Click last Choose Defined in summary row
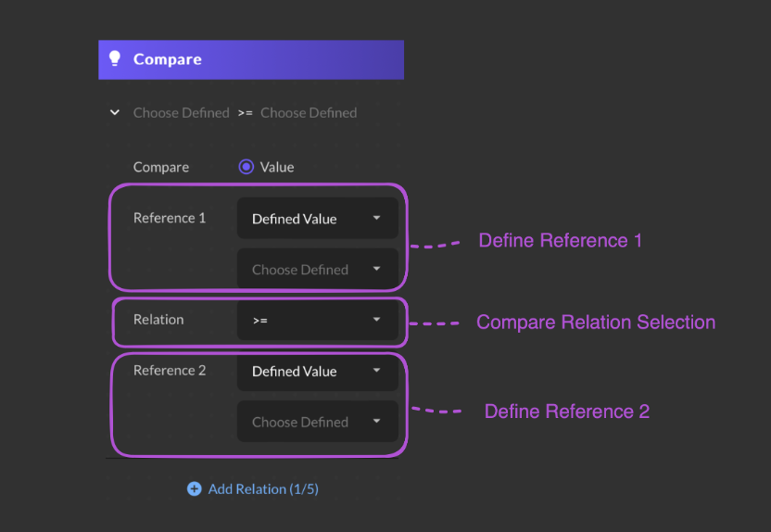771x532 pixels. 309,113
